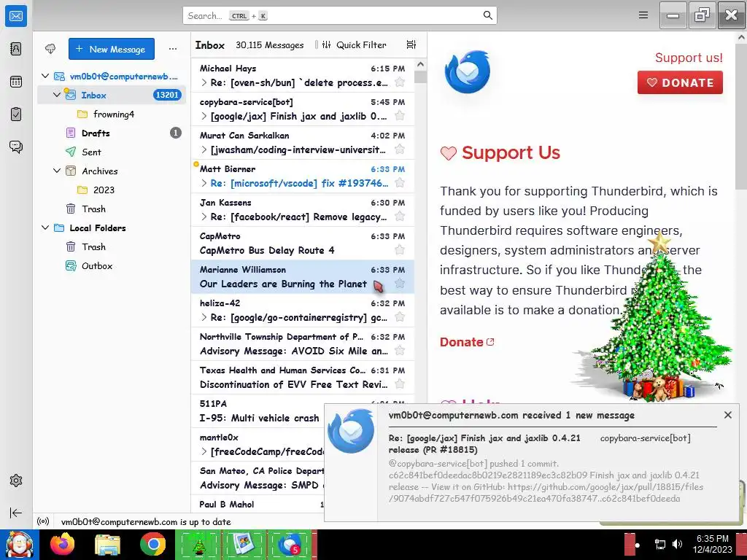Star the Michael Hays message
The width and height of the screenshot is (747, 560).
pyautogui.click(x=400, y=82)
